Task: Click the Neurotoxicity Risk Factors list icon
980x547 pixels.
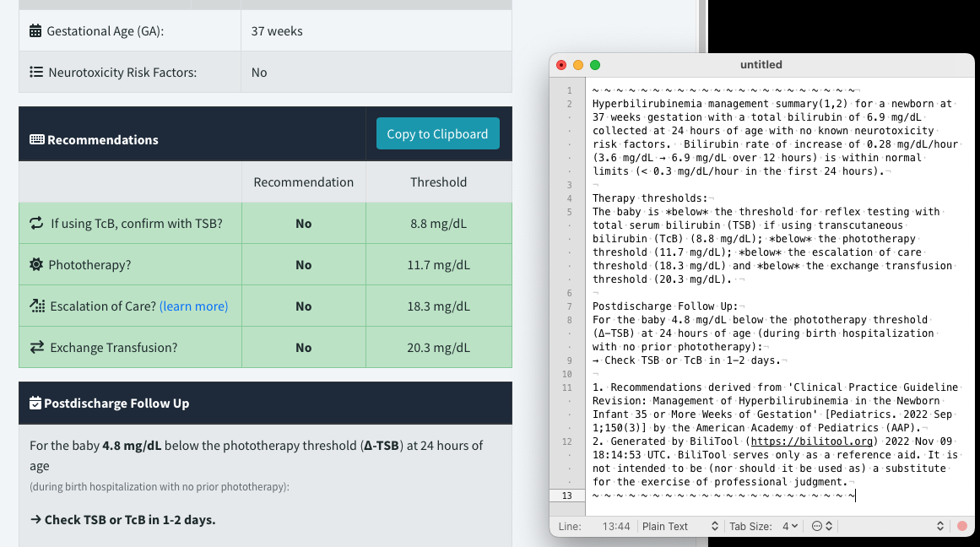Action: (36, 73)
